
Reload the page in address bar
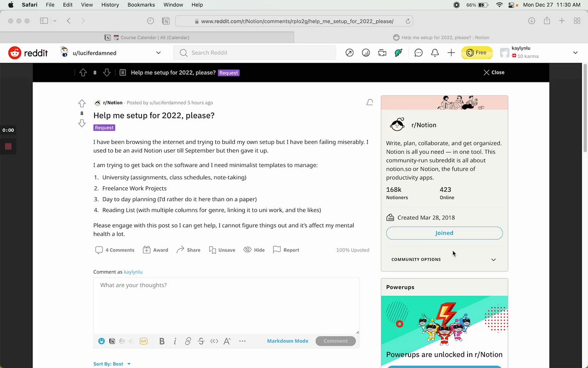tap(407, 21)
